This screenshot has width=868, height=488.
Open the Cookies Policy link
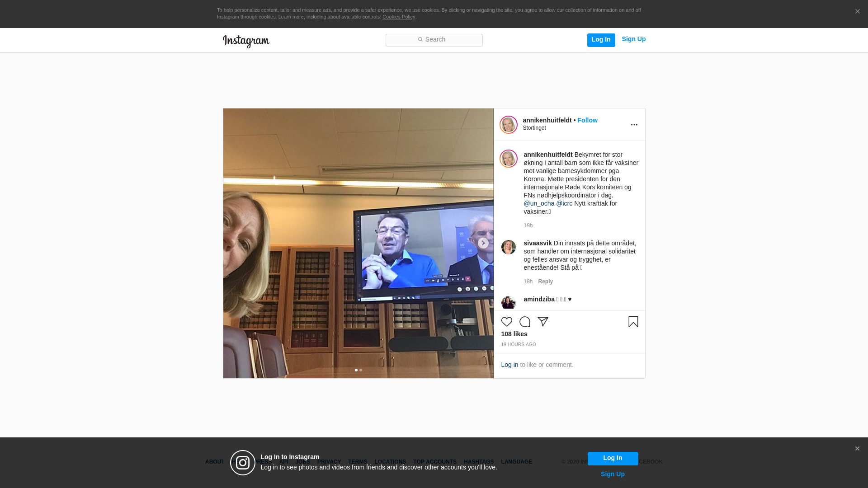399,17
